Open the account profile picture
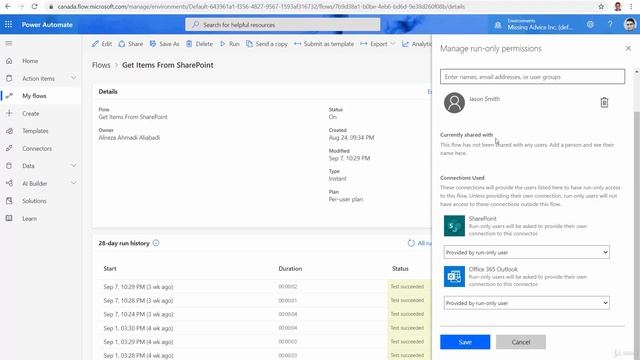Screen dimensions: 640x360 (x=630, y=24)
